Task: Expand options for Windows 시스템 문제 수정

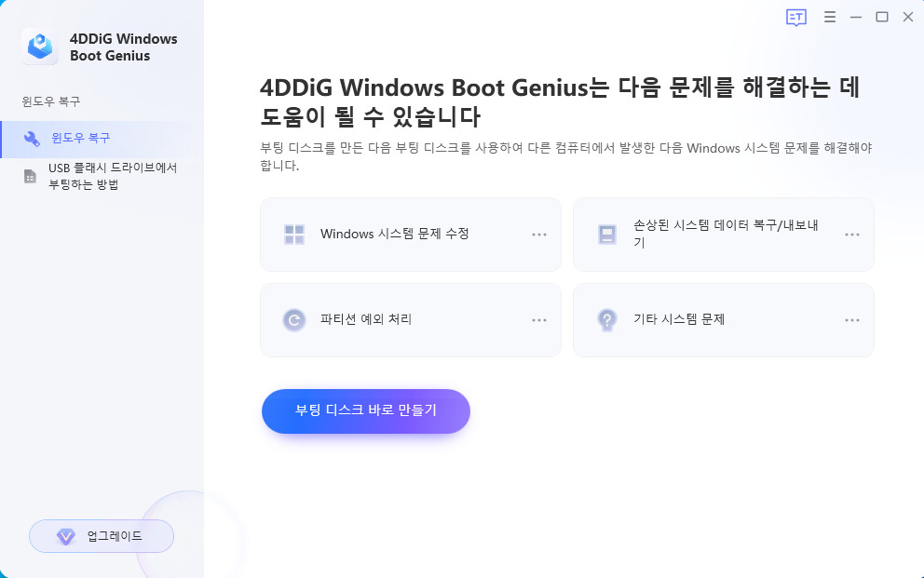Action: point(538,234)
